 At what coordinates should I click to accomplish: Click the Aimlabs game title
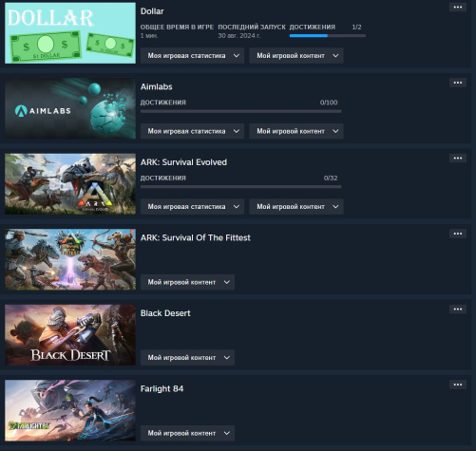pos(157,86)
